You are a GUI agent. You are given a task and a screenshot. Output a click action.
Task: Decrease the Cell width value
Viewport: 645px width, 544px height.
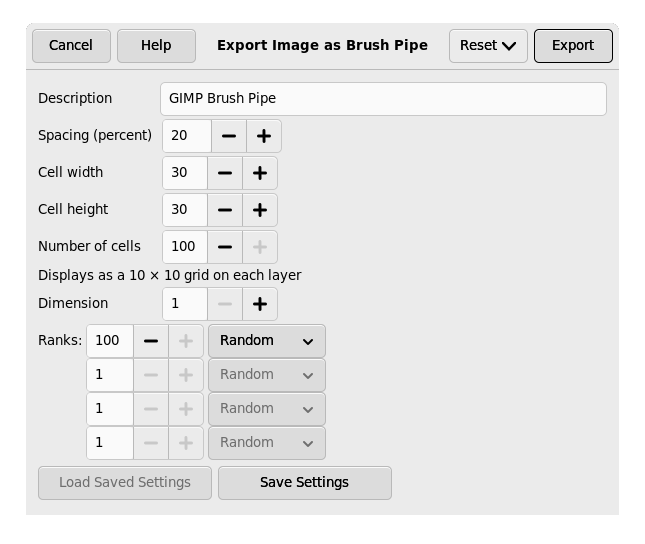pos(225,173)
